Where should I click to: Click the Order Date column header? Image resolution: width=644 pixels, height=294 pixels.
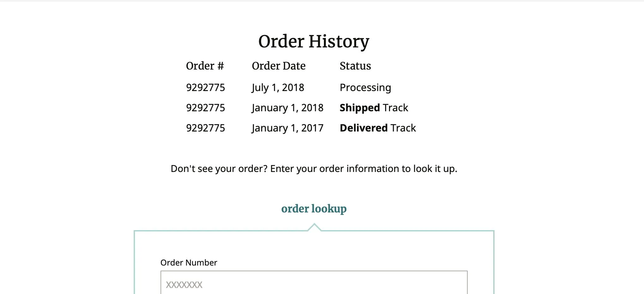coord(278,66)
